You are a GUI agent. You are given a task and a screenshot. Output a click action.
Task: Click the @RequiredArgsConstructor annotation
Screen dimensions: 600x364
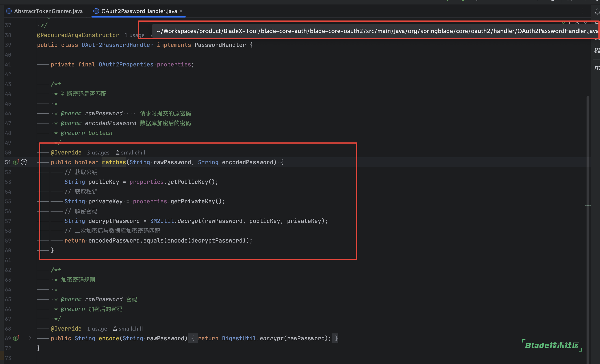pos(78,35)
